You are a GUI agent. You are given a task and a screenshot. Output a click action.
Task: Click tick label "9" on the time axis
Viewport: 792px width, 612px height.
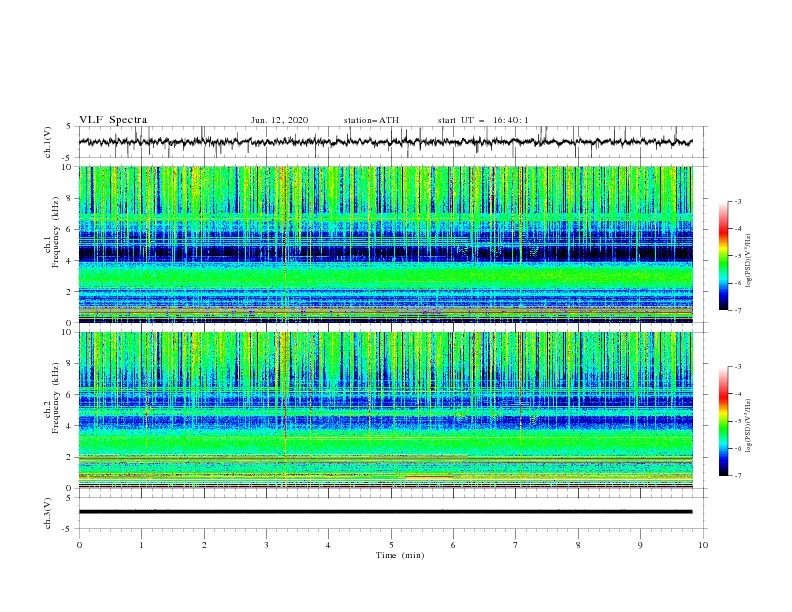pos(640,545)
